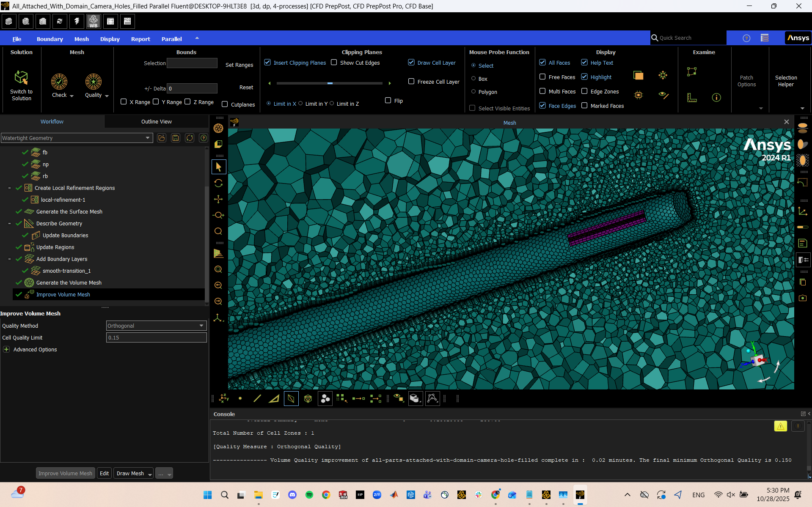Click the screenshot camera icon
The width and height of the screenshot is (812, 507).
coord(803,298)
